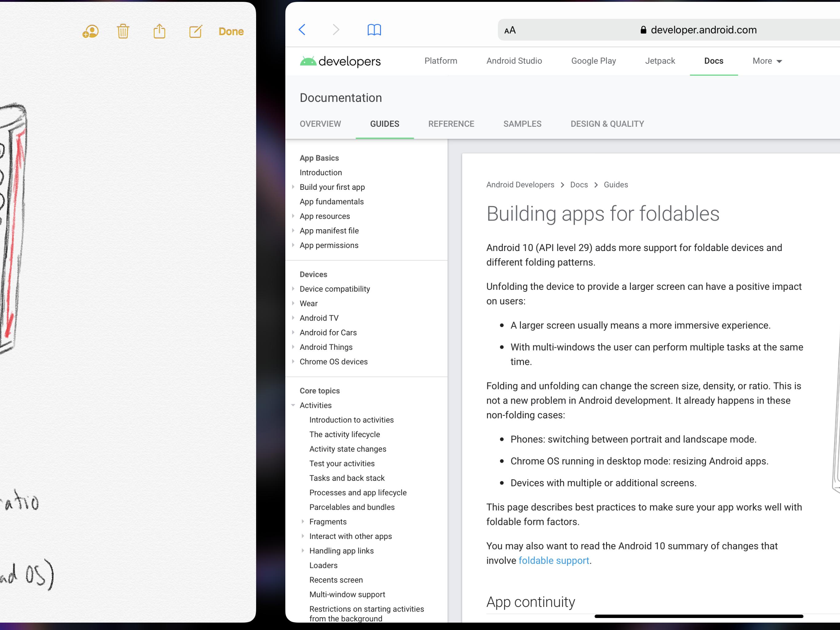840x630 pixels.
Task: Open Parcelables and bundles page
Action: coord(352,507)
